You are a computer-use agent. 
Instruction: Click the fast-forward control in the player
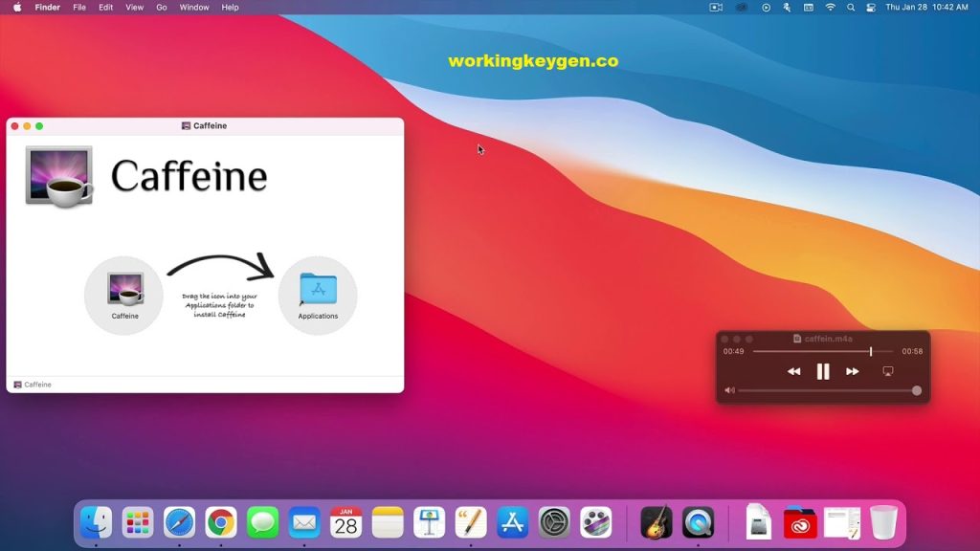[x=850, y=371]
